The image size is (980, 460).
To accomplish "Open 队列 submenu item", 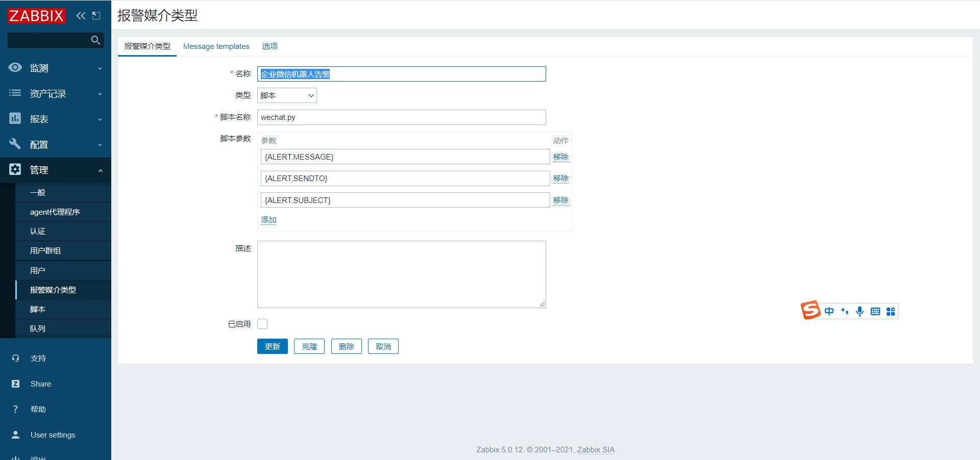I will (63, 328).
